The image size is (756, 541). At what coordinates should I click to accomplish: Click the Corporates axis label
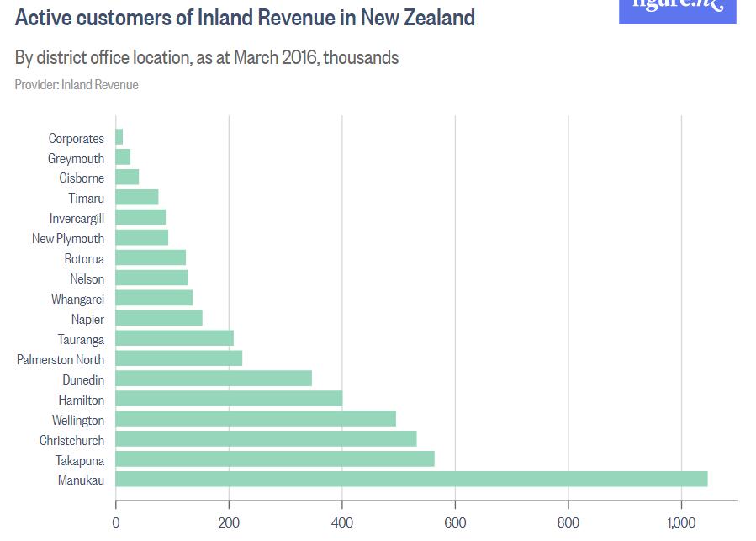tap(77, 138)
